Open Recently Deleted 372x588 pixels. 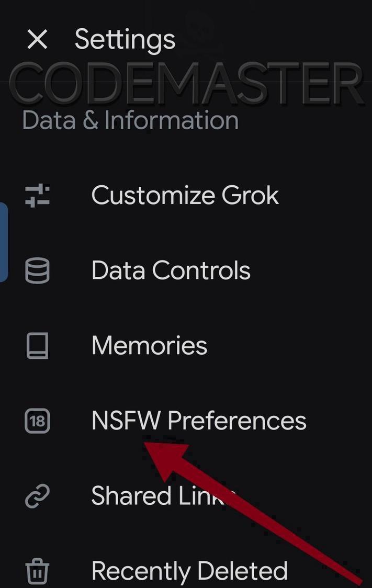tap(189, 571)
